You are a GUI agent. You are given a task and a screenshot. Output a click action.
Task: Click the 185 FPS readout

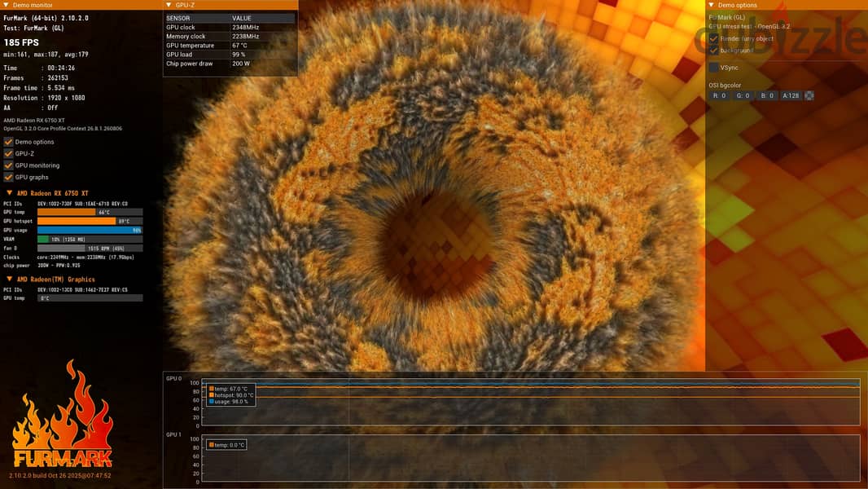[21, 42]
